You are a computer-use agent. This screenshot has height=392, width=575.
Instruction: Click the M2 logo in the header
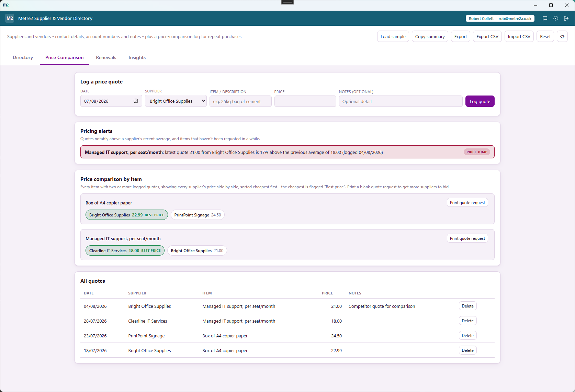[10, 18]
